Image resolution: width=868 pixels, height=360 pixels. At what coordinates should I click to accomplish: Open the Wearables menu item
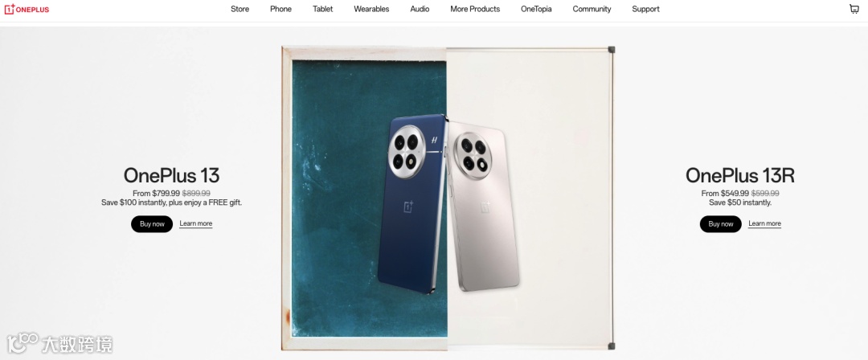(x=371, y=9)
